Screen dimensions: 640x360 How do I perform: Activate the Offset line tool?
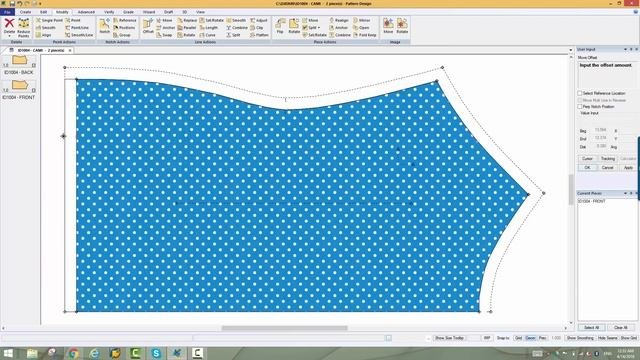point(148,26)
